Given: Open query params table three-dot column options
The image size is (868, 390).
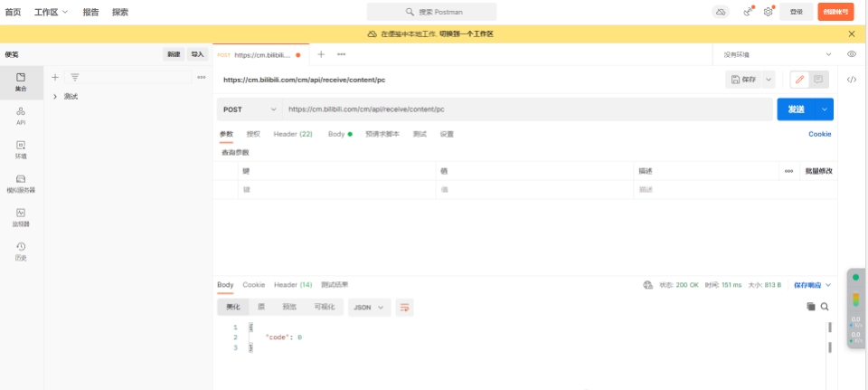Looking at the screenshot, I should pos(788,171).
